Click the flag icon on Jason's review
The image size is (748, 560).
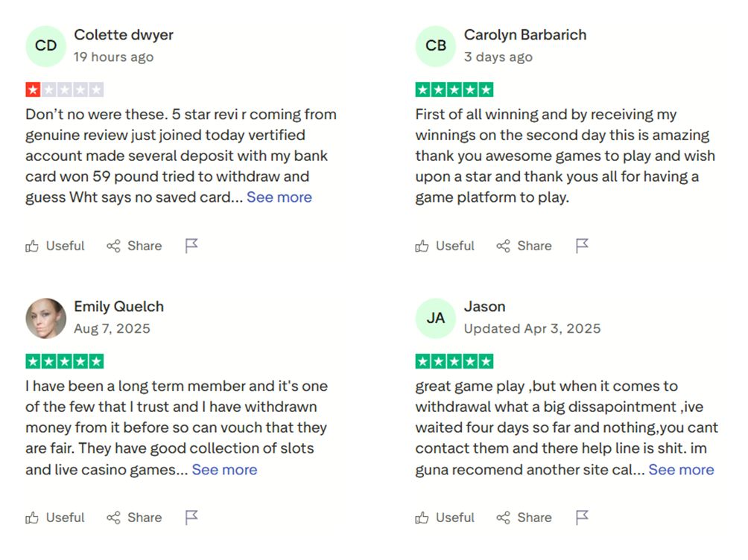tap(582, 517)
